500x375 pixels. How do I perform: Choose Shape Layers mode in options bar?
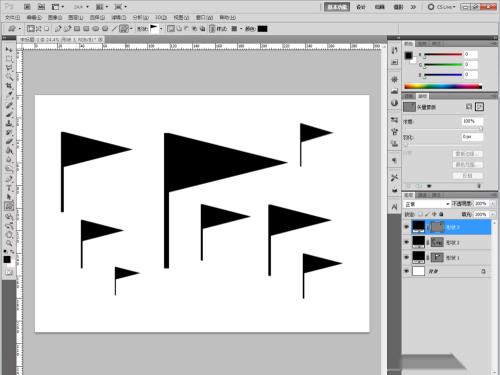31,29
